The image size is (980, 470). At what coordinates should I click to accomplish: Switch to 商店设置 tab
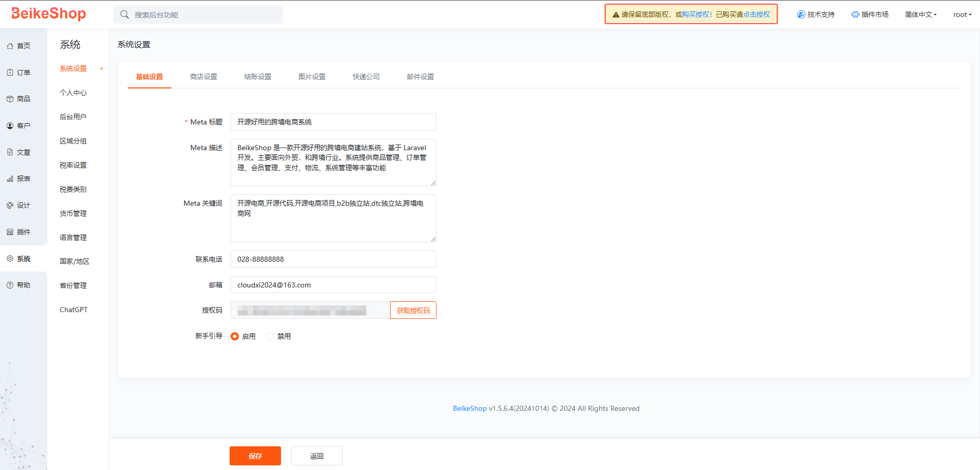(x=203, y=77)
